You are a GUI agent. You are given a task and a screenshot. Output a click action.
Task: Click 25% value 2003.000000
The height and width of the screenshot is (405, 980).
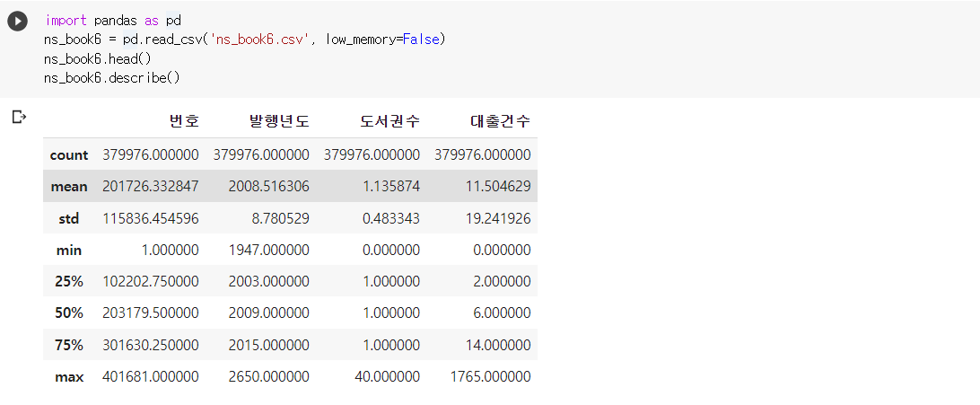point(267,281)
